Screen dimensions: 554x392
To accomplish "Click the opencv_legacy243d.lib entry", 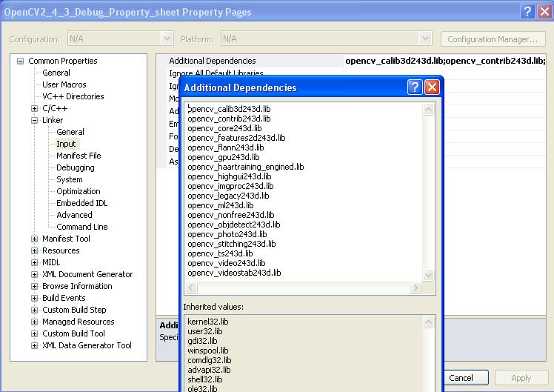I will [228, 196].
